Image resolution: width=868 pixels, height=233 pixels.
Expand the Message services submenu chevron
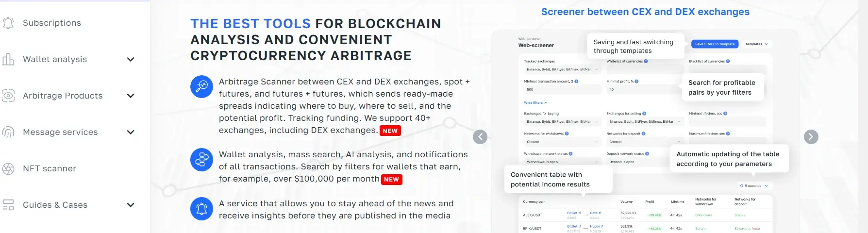pos(131,132)
